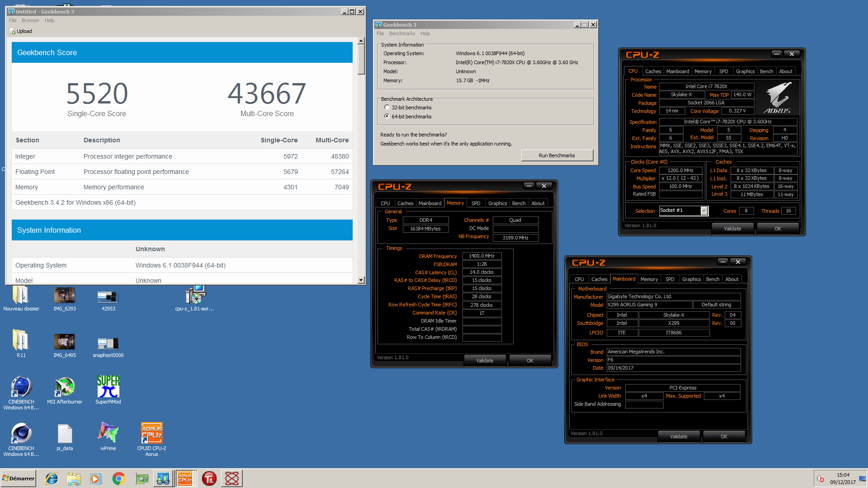Select 64-bit benchmarks radio button
868x488 pixels.
(387, 116)
